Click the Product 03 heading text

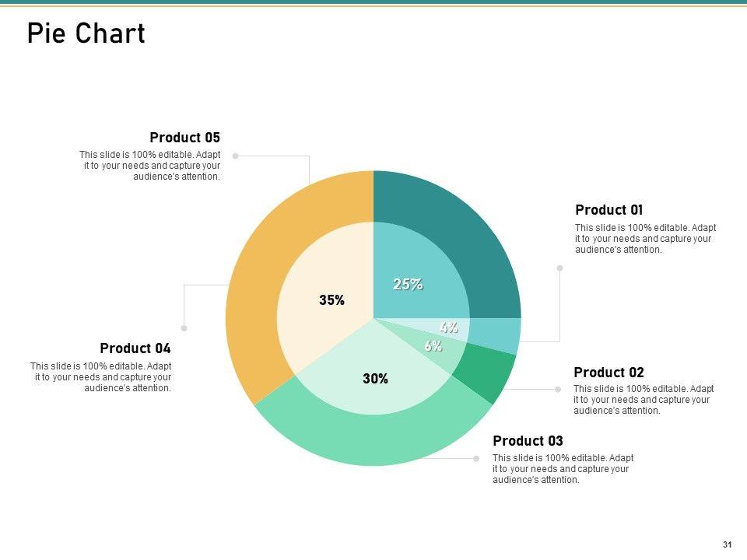coord(528,441)
